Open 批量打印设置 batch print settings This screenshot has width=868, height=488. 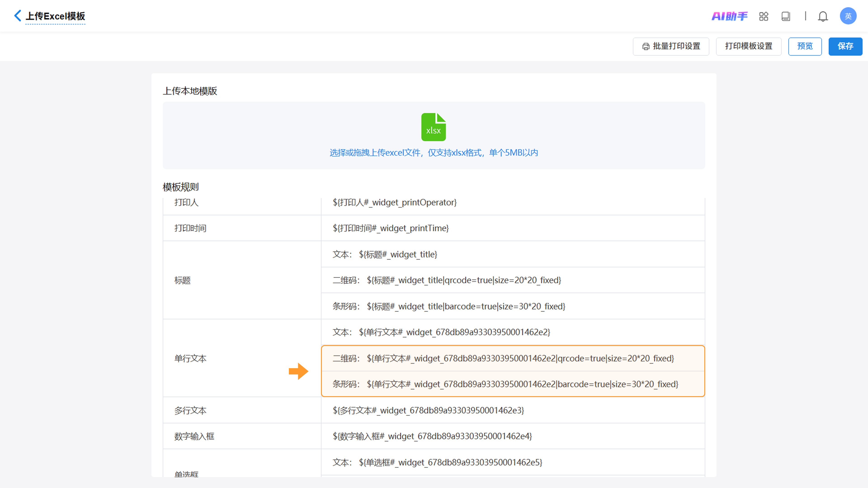tap(670, 46)
